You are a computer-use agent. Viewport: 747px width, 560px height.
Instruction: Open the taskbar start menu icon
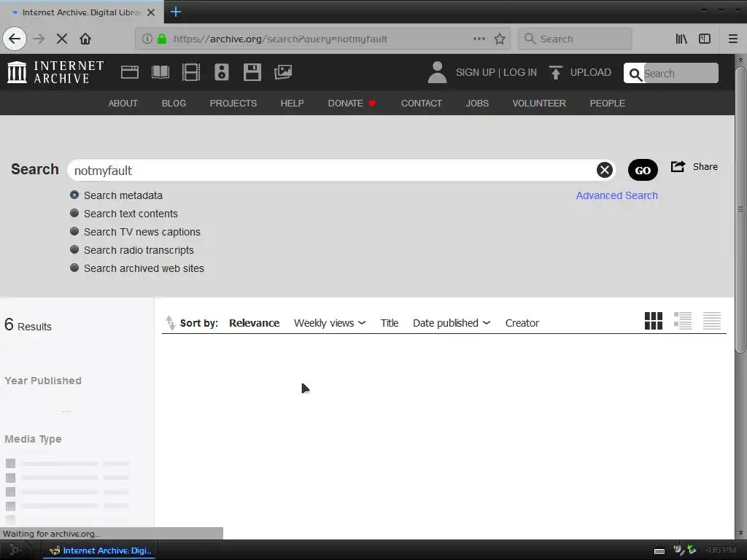click(x=15, y=551)
